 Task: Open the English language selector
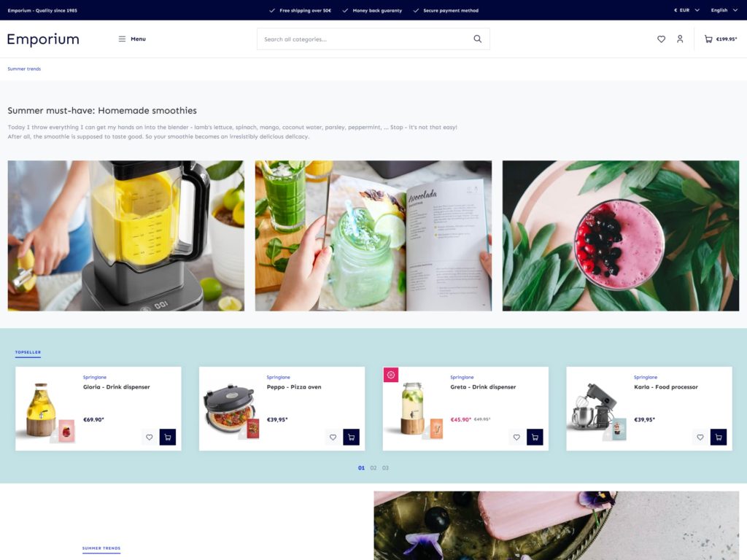click(721, 9)
